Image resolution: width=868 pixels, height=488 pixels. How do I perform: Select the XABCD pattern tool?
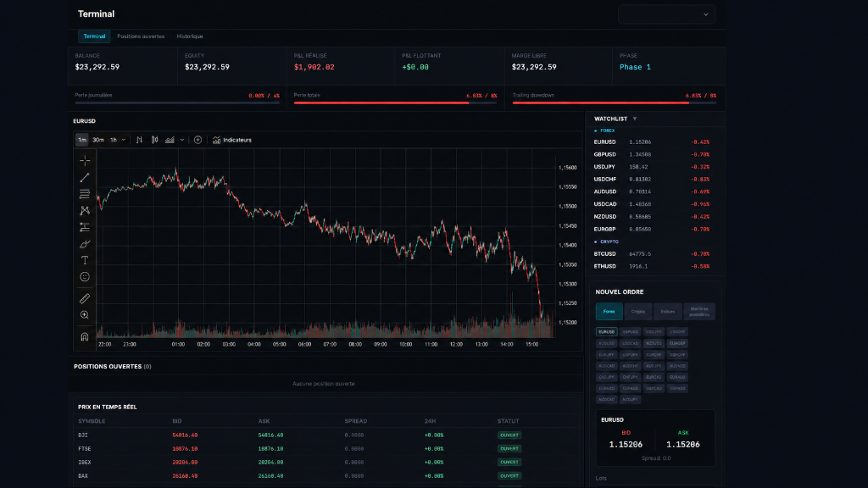tap(85, 211)
